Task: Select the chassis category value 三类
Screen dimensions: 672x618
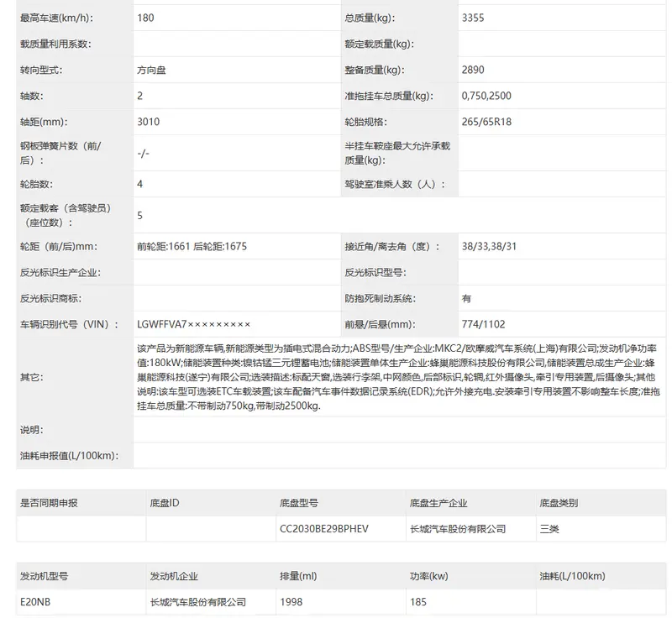Action: pyautogui.click(x=549, y=529)
